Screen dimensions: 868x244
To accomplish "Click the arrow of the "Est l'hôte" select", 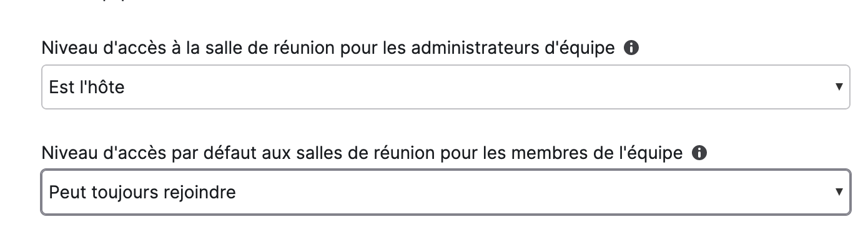I will pyautogui.click(x=839, y=87).
